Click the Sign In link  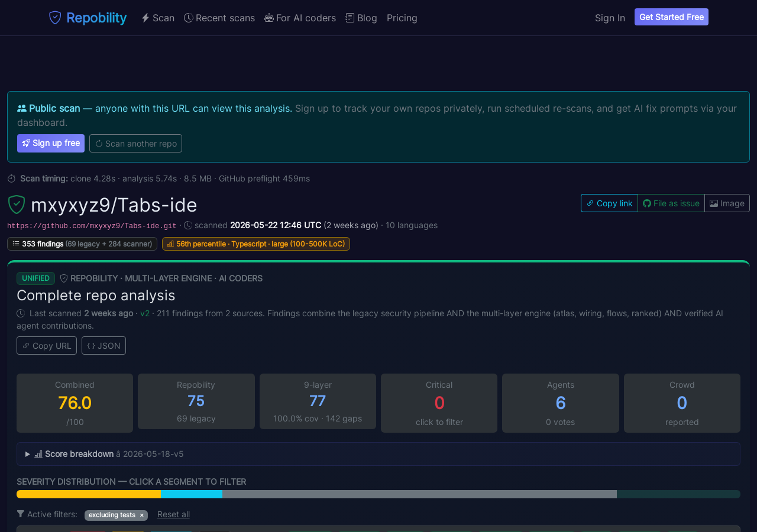tap(610, 18)
